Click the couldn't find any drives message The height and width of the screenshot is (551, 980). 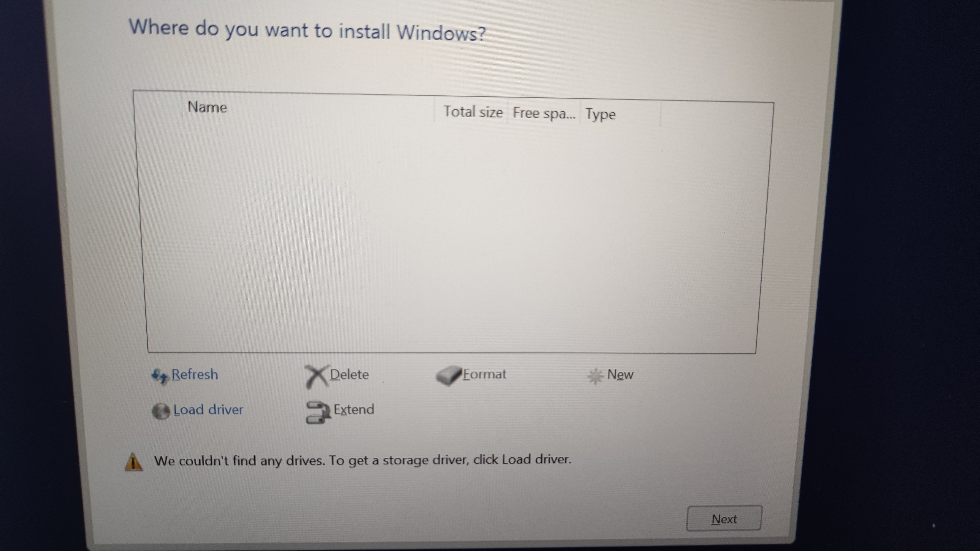pos(363,460)
